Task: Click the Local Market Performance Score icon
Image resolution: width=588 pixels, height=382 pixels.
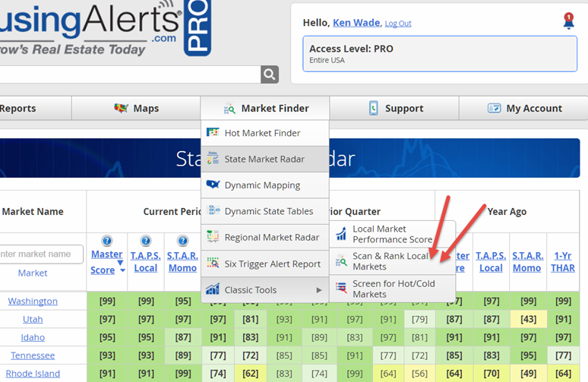Action: tap(341, 234)
